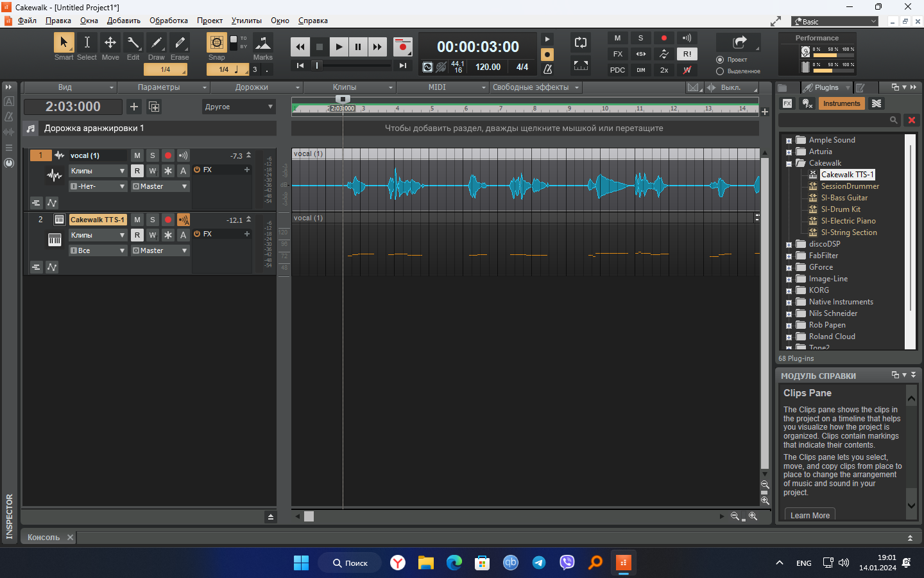Open the Другое dropdown
The width and height of the screenshot is (924, 578).
point(239,107)
